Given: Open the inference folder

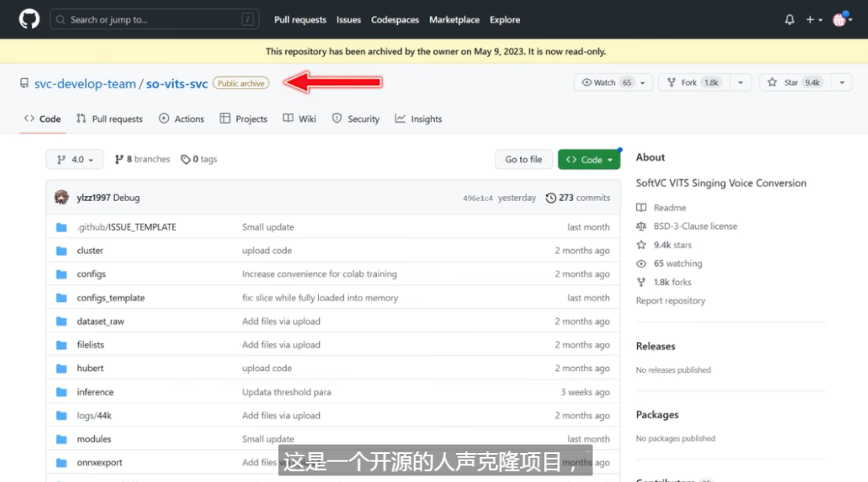Looking at the screenshot, I should 95,392.
